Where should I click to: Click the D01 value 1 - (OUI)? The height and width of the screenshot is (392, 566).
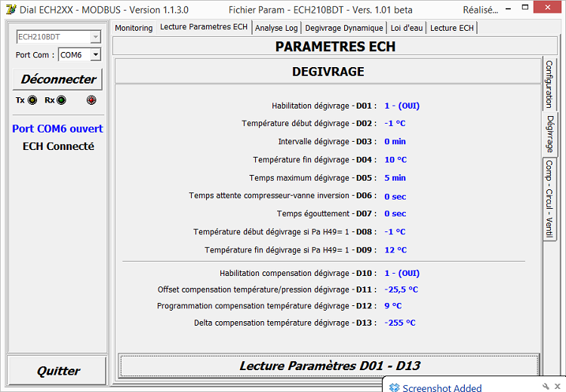pos(401,106)
